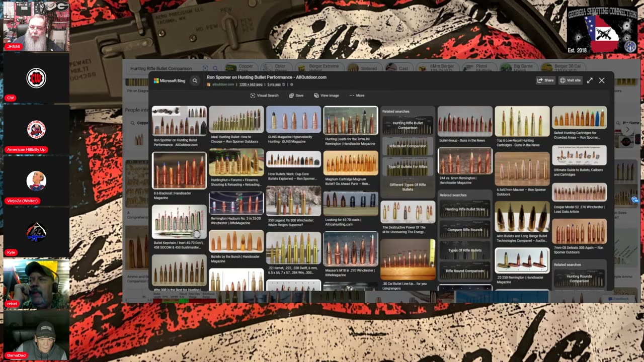The width and height of the screenshot is (644, 362).
Task: Share this Ron Spomer image
Action: (545, 80)
